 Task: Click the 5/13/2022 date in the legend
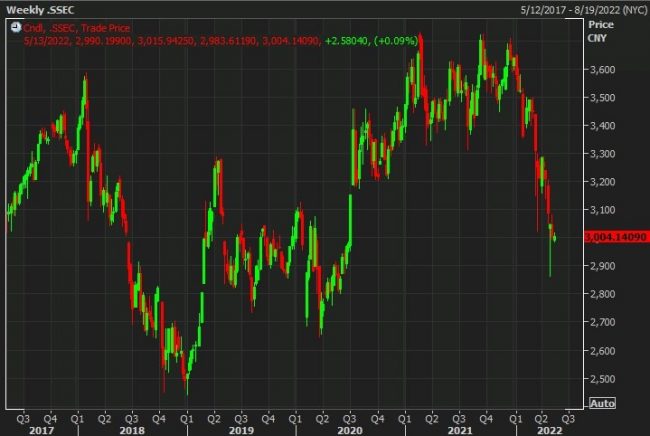pos(46,41)
